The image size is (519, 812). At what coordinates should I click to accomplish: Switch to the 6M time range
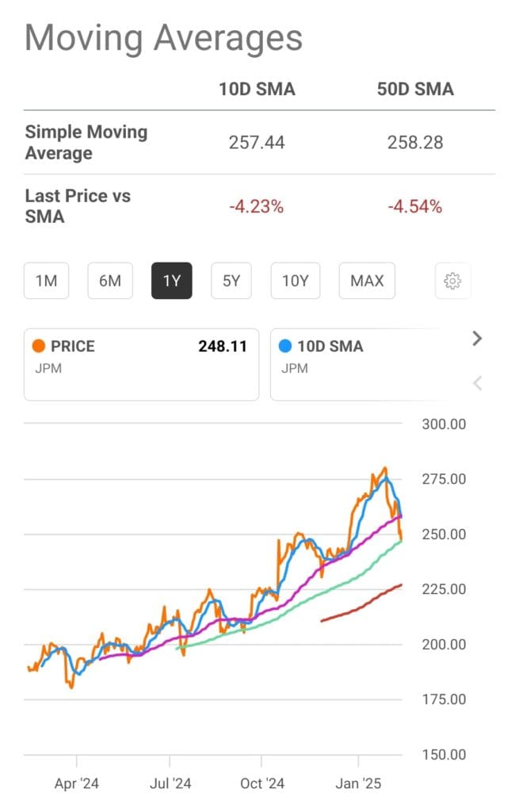pyautogui.click(x=109, y=280)
